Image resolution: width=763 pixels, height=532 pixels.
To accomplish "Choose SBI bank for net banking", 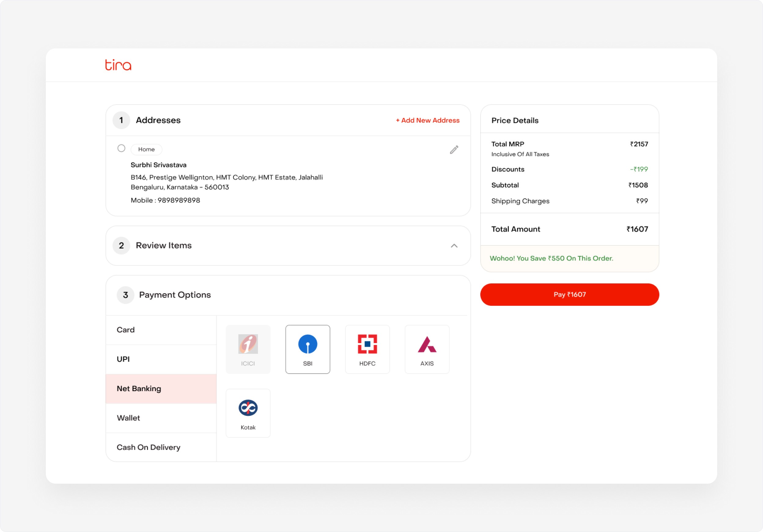I will 308,349.
